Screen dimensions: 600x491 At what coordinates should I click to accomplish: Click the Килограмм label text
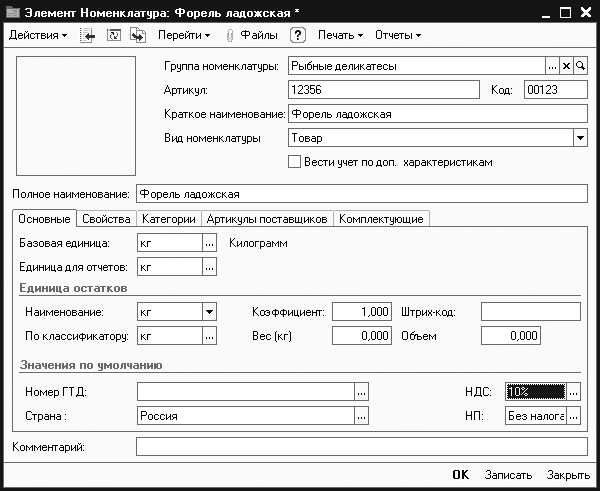[258, 243]
